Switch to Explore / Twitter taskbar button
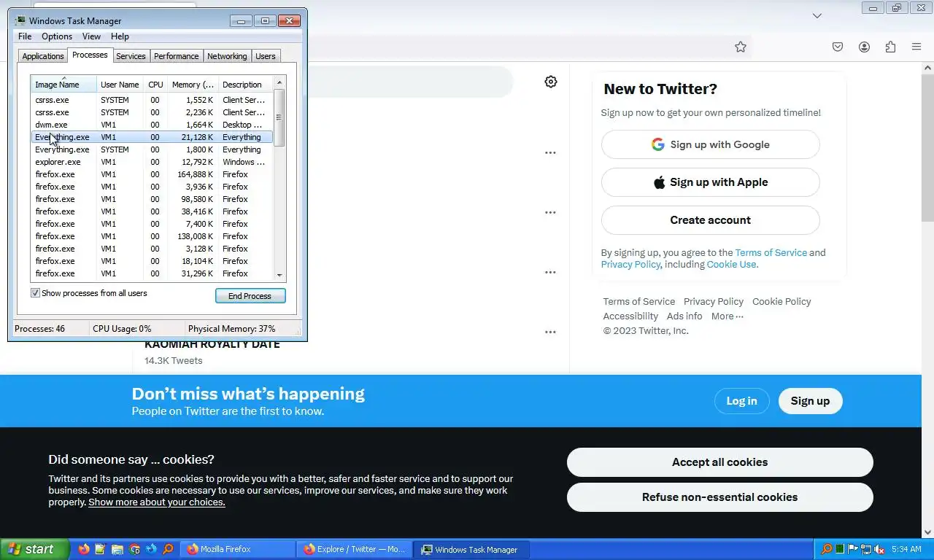The height and width of the screenshot is (560, 934). point(355,549)
